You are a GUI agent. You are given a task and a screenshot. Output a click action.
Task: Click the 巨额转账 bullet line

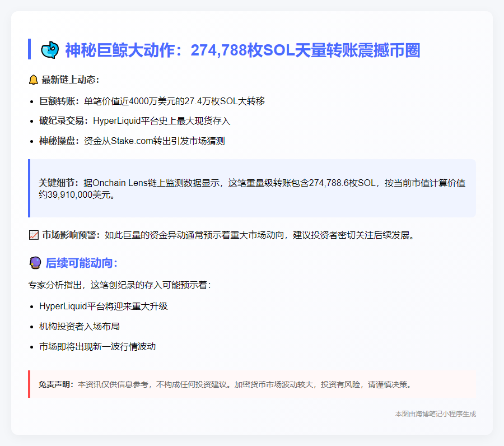click(x=152, y=101)
